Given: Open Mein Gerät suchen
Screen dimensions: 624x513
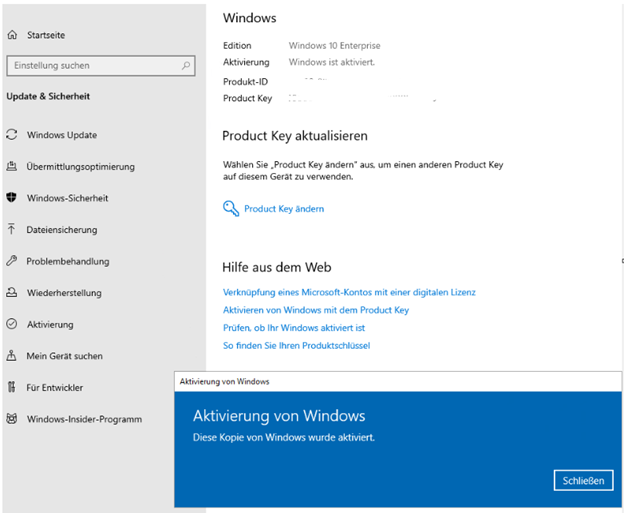Looking at the screenshot, I should click(64, 356).
